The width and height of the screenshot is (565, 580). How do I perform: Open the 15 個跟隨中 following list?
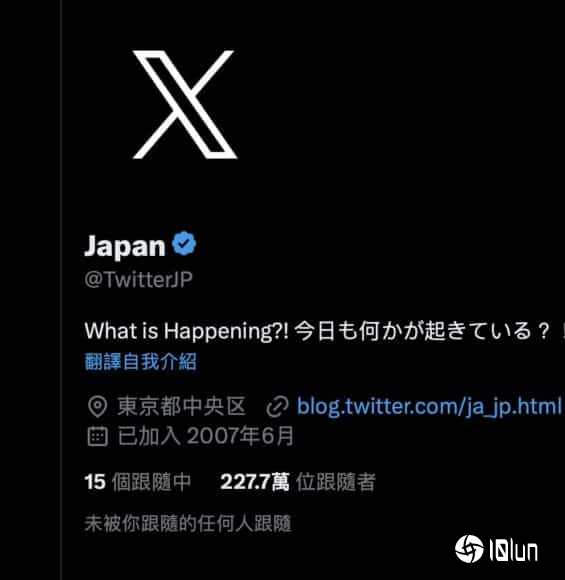138,482
